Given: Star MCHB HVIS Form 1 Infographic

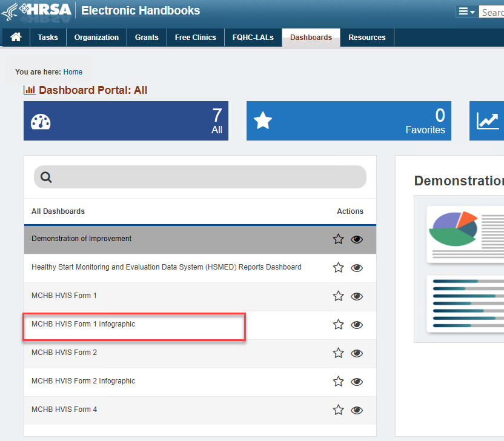Looking at the screenshot, I should pyautogui.click(x=338, y=324).
